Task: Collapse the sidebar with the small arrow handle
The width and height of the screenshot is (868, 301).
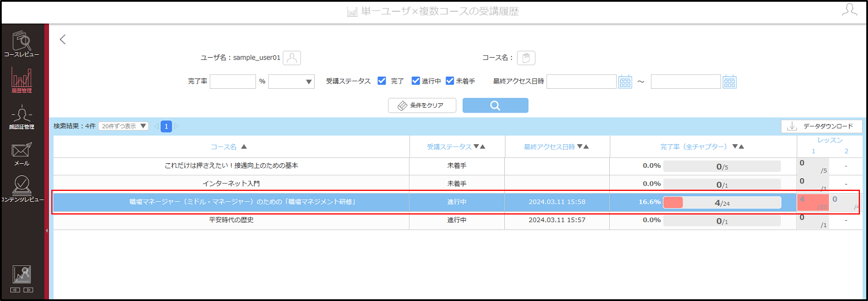Action: tap(47, 230)
